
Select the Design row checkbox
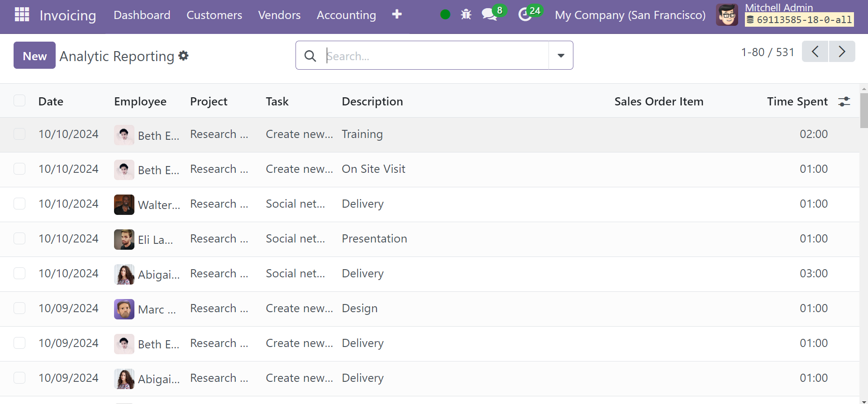tap(19, 308)
